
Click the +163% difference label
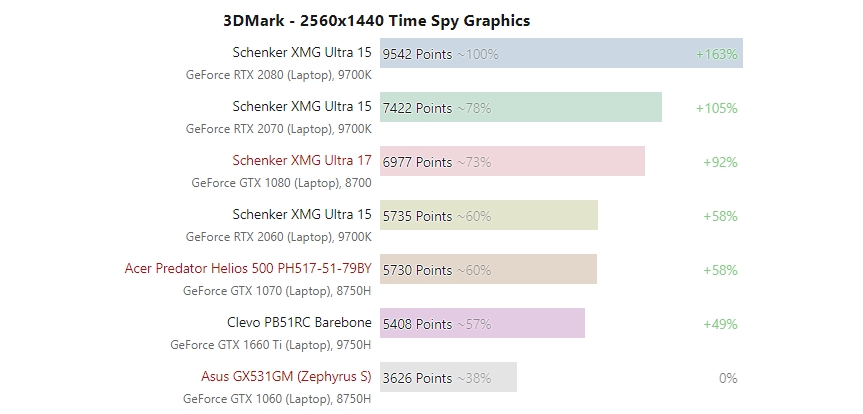pyautogui.click(x=716, y=54)
